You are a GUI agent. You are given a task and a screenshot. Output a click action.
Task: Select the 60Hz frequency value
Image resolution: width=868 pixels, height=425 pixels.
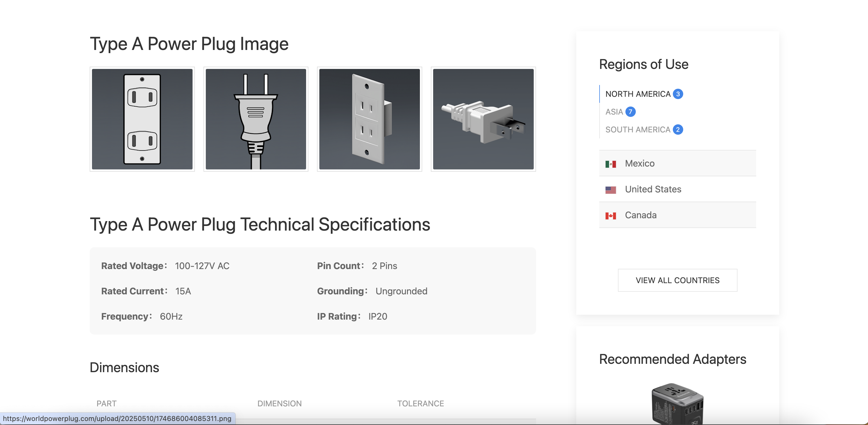tap(171, 316)
